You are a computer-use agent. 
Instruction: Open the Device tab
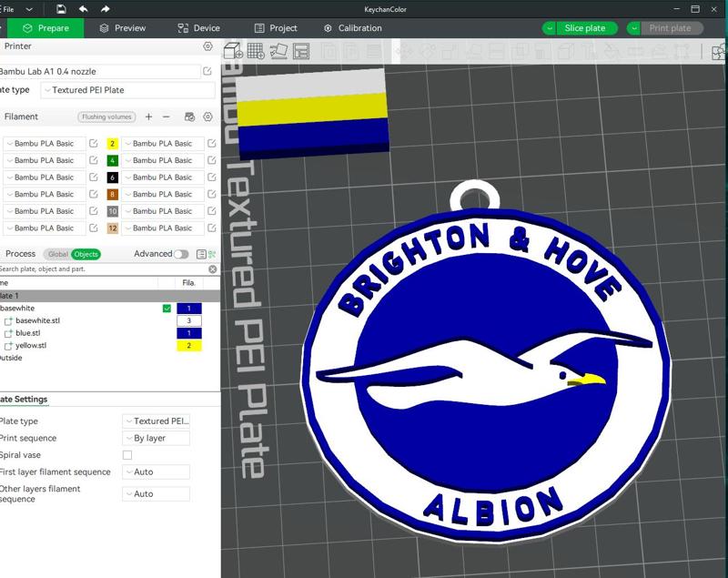coord(198,28)
